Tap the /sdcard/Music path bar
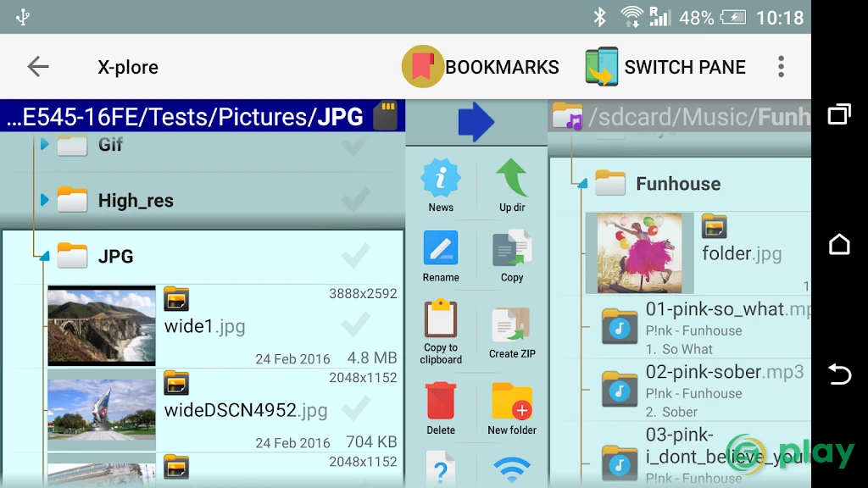The image size is (868, 488). 680,116
